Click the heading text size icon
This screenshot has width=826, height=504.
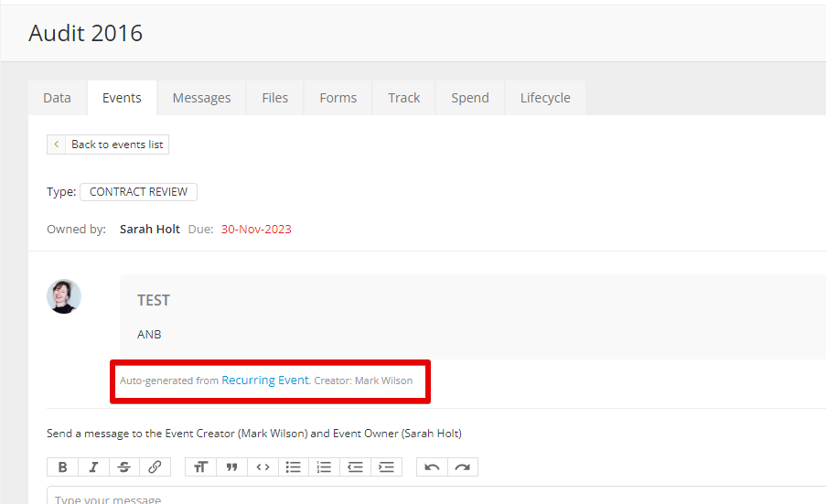pyautogui.click(x=200, y=466)
